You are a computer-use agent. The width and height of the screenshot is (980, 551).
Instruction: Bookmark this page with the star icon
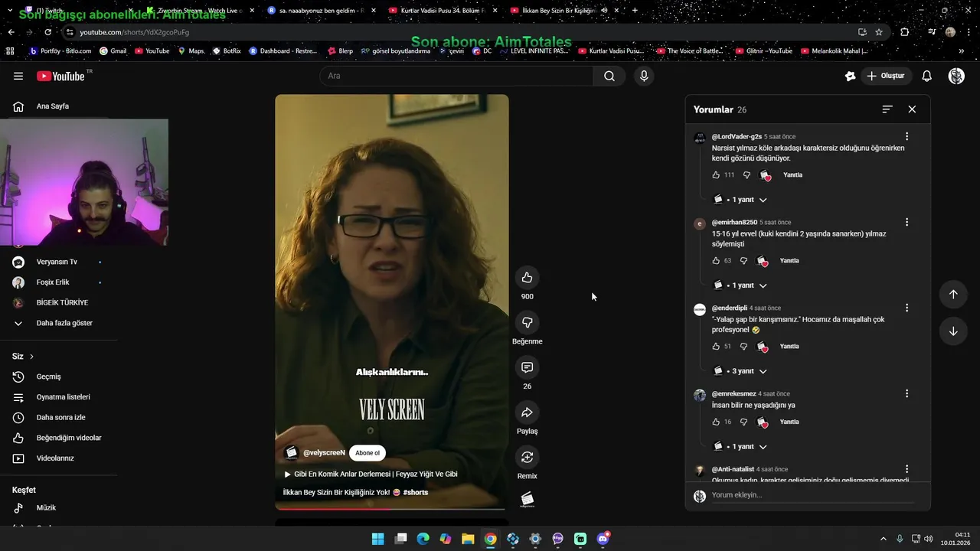pos(879,32)
